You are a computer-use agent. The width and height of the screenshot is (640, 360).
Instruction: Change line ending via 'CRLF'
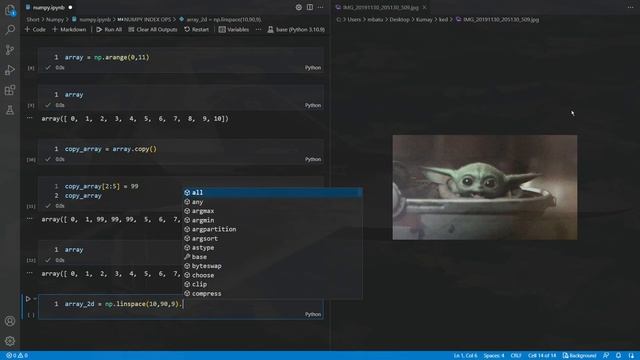point(516,356)
